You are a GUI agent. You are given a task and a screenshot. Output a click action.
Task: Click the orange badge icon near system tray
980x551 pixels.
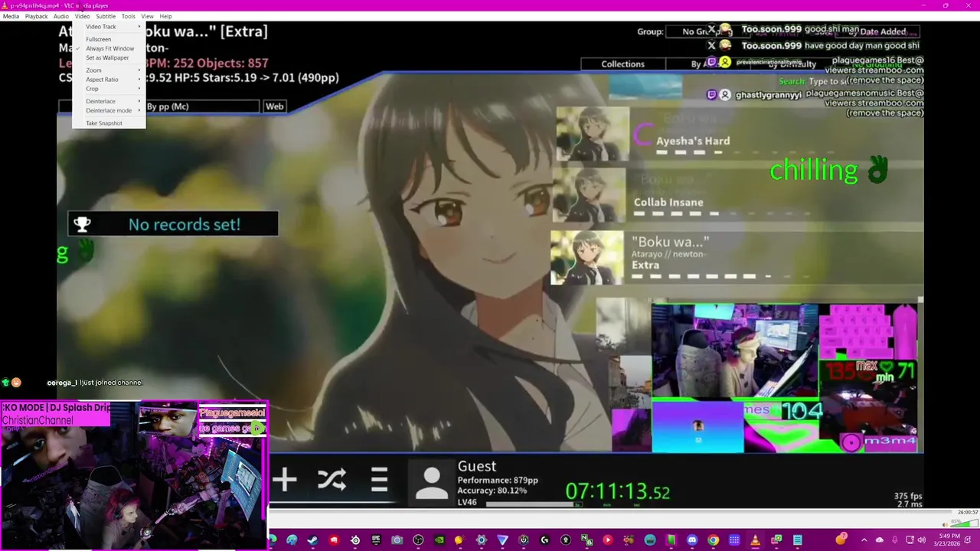click(841, 540)
